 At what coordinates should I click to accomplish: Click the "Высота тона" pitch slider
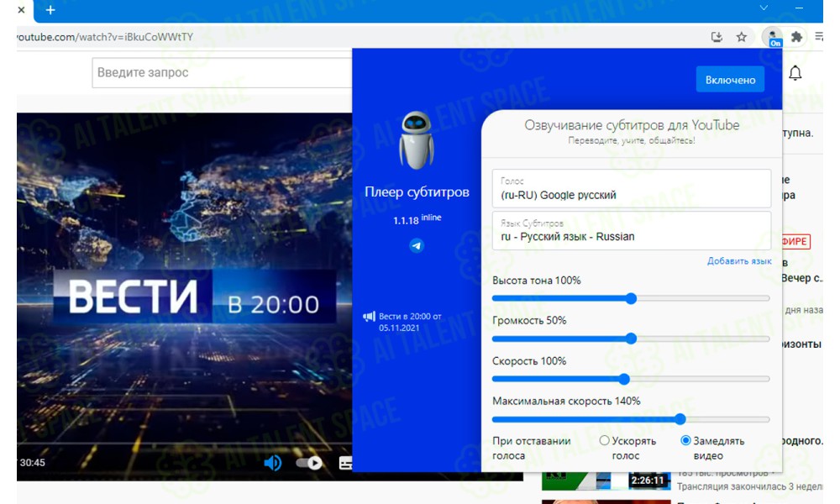tap(631, 298)
